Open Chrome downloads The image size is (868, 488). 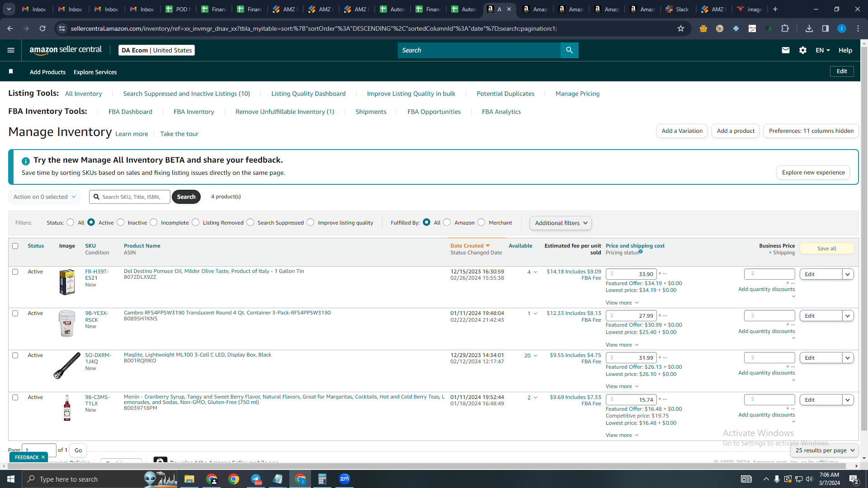[x=809, y=28]
